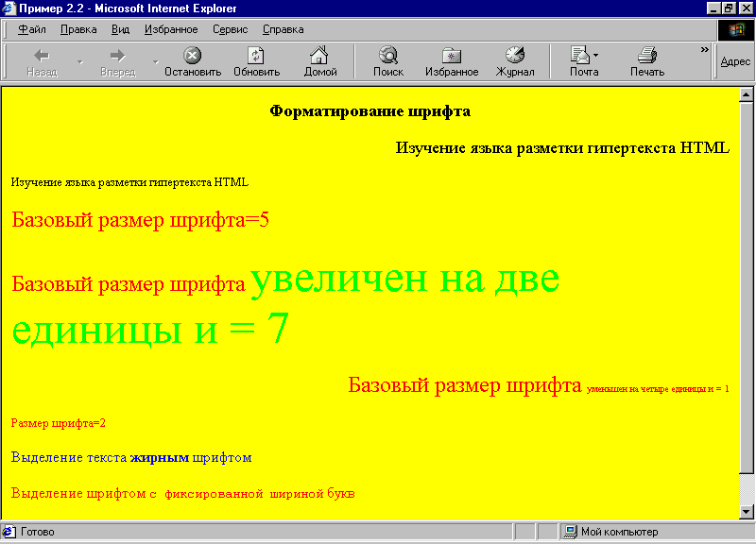Click the vertical scrollbar thumb

tap(746, 288)
